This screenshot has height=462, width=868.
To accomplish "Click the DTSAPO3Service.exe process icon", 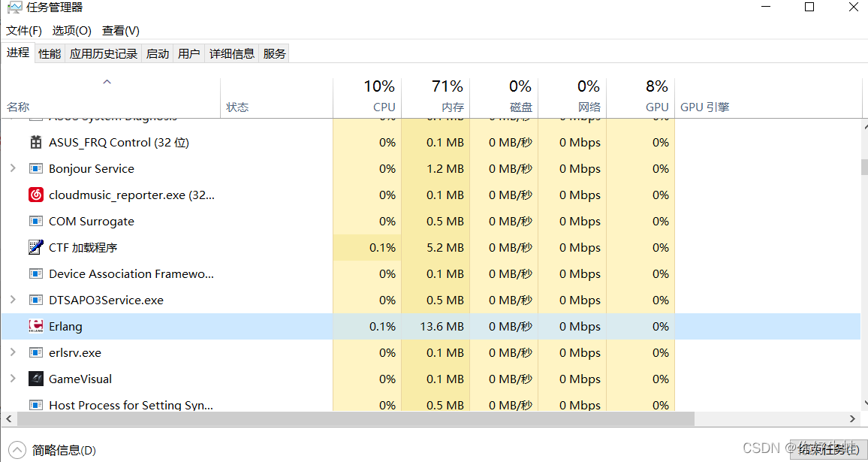I will click(x=36, y=300).
